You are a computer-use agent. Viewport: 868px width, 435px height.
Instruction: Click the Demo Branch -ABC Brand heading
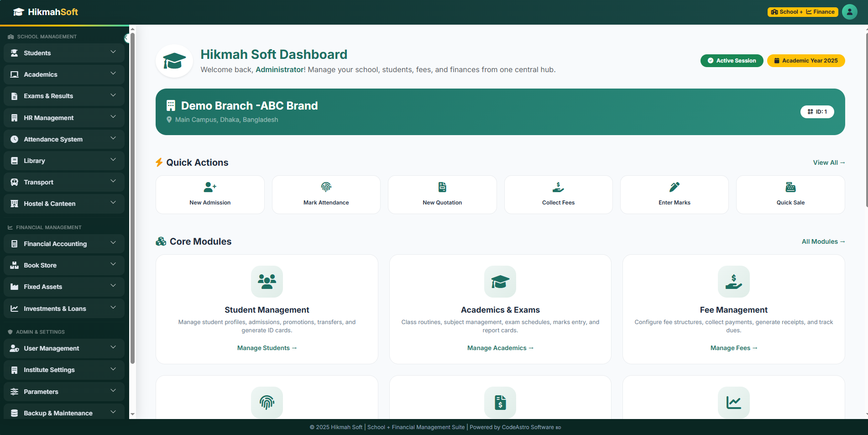[x=249, y=106]
